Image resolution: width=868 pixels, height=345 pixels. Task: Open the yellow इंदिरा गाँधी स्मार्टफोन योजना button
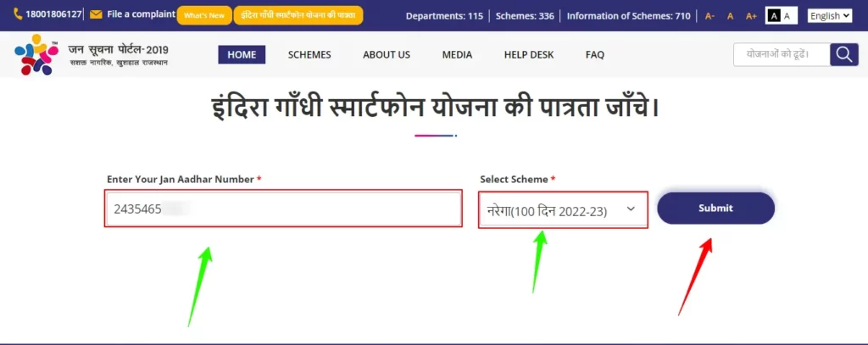(x=298, y=15)
